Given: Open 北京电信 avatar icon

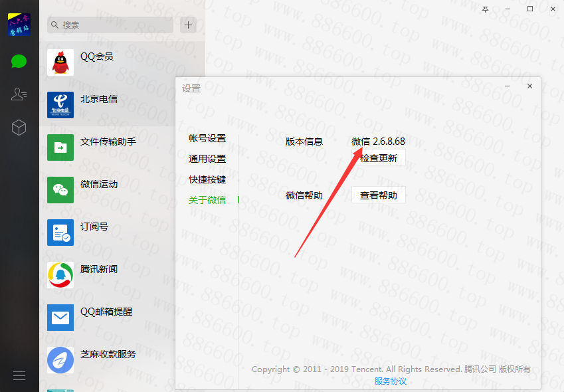Looking at the screenshot, I should (60, 105).
